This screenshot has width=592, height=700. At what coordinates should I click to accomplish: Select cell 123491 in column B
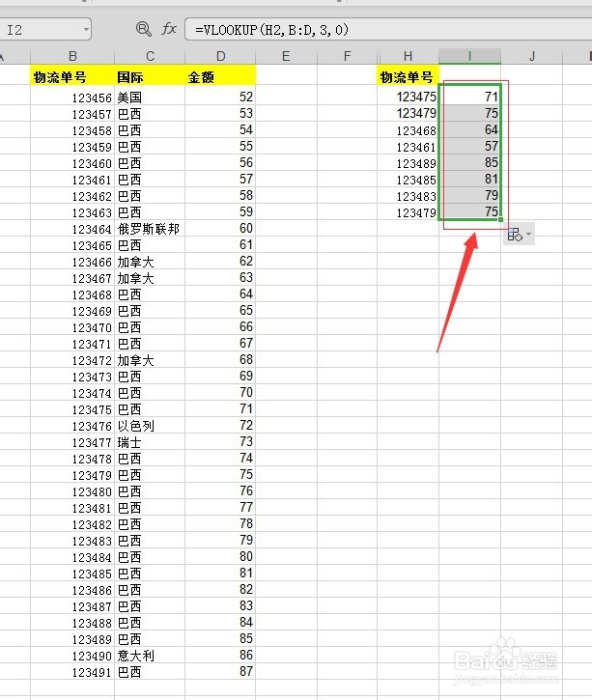click(x=72, y=671)
